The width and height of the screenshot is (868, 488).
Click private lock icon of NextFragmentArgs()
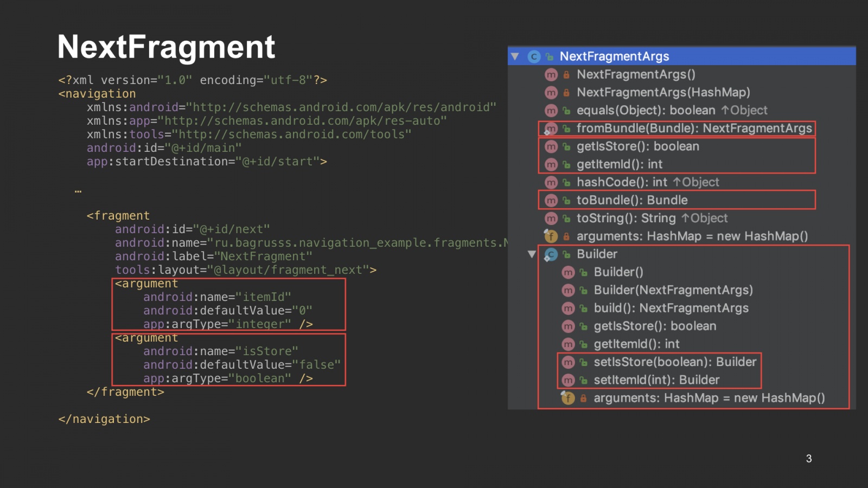coord(566,75)
